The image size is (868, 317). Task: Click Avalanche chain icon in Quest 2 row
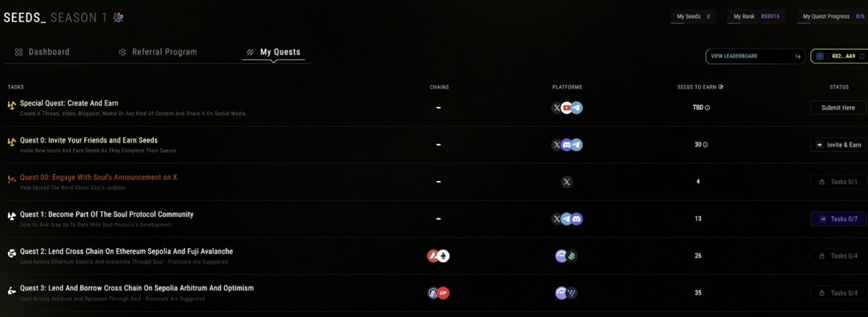click(x=434, y=255)
